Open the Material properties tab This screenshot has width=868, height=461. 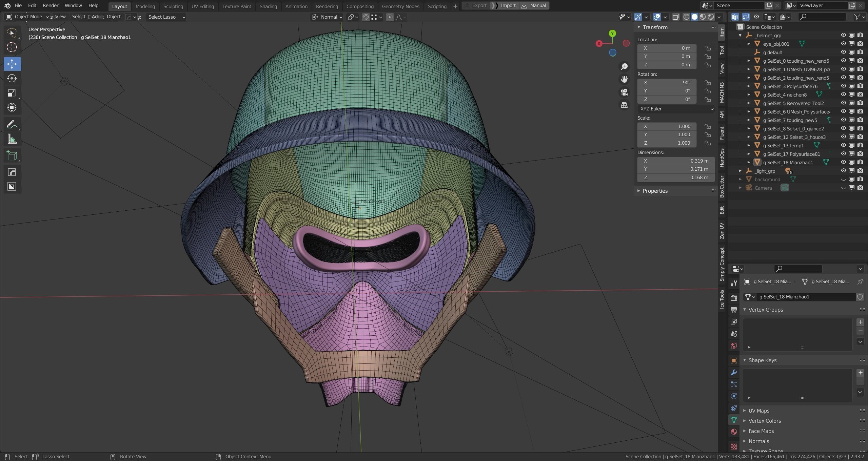point(734,432)
